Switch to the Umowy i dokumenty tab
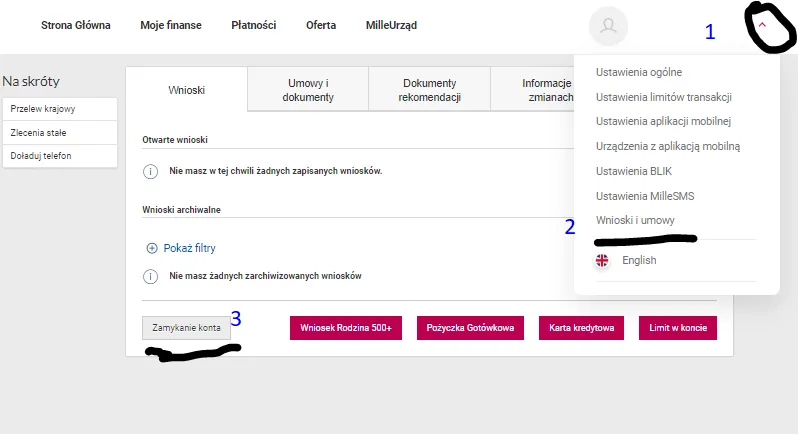 point(307,90)
